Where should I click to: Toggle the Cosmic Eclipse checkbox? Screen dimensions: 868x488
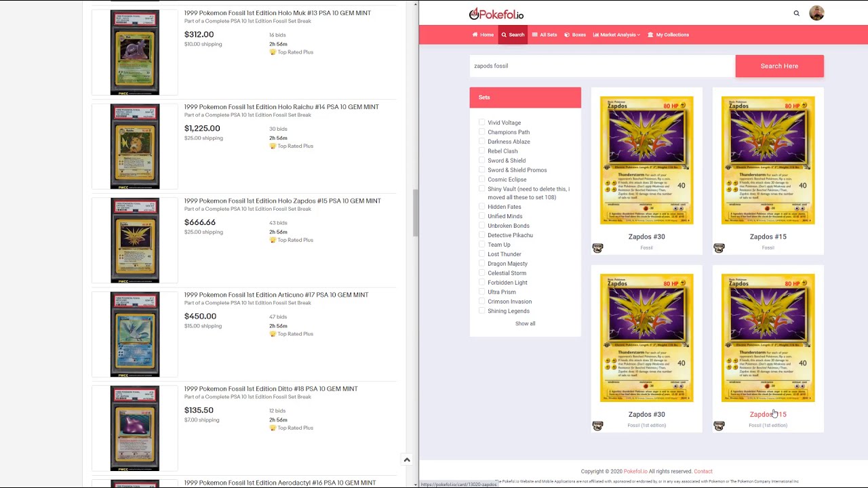click(482, 180)
